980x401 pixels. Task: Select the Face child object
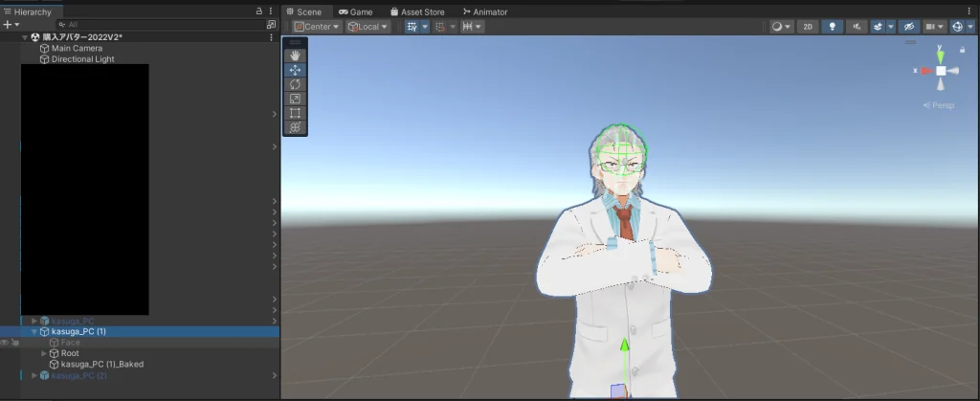click(71, 343)
